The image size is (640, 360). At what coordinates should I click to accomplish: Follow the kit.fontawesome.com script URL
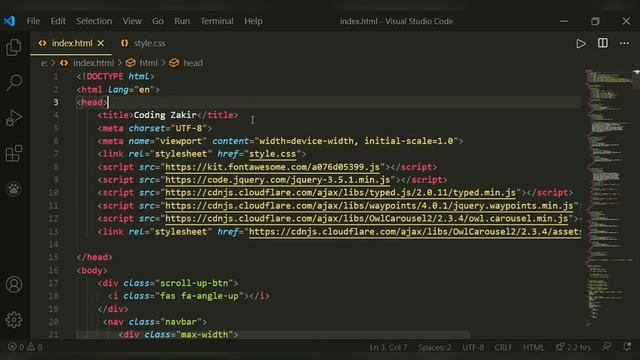[272, 167]
